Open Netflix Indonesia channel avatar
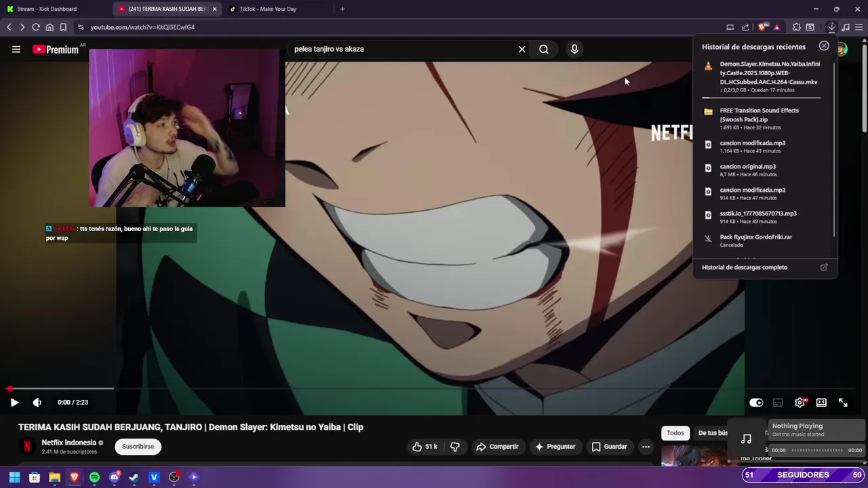Viewport: 868px width, 488px height. (27, 447)
